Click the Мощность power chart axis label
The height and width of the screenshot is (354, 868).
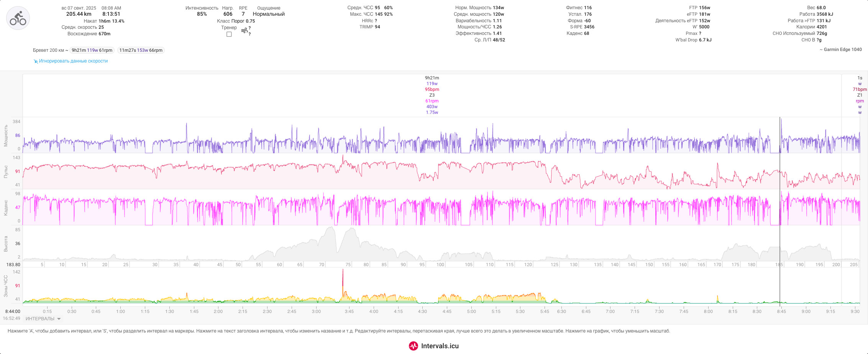point(6,135)
